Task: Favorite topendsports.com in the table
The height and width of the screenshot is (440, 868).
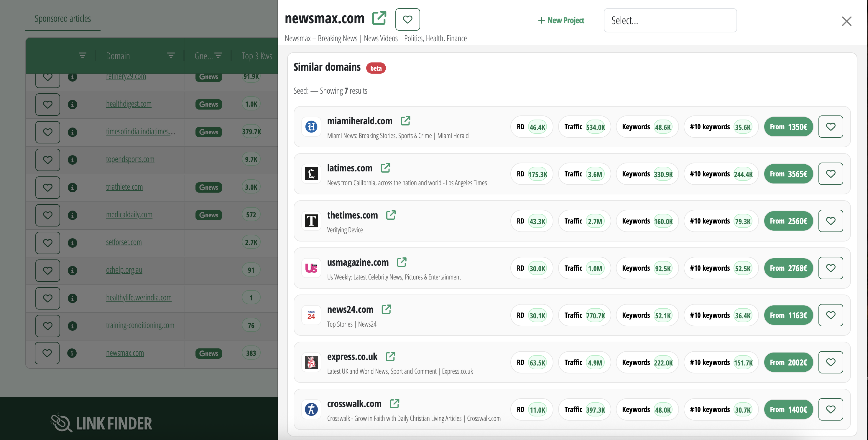Action: tap(47, 160)
